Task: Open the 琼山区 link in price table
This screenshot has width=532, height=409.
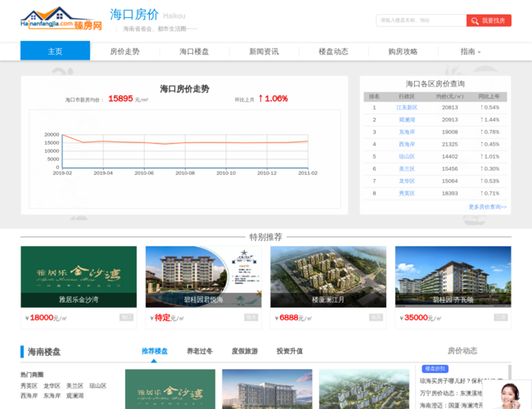Action: (407, 156)
